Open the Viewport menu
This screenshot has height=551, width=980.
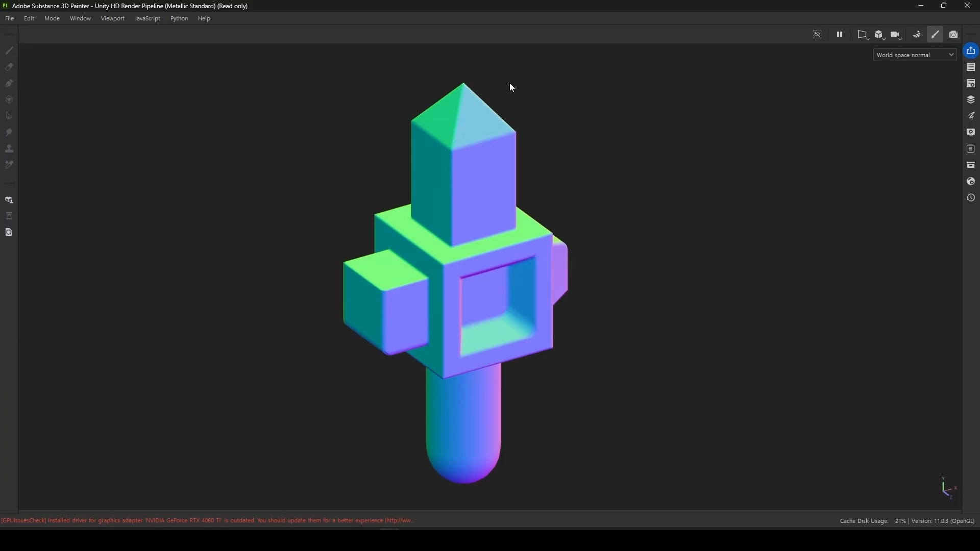113,18
